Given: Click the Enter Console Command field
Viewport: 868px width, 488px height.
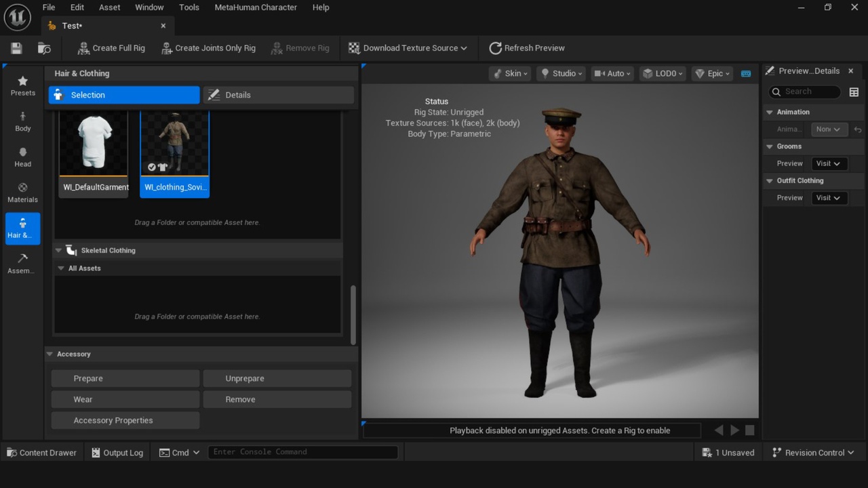Looking at the screenshot, I should 302,452.
